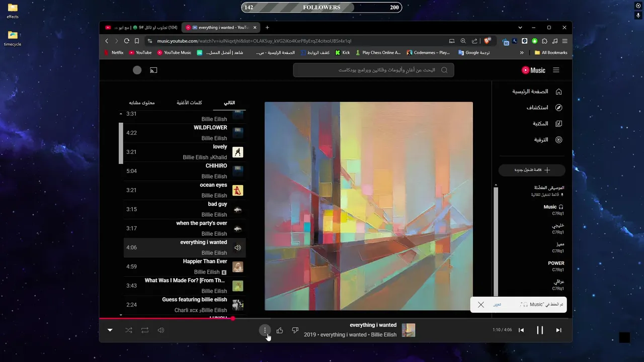Dislike the song with thumbs down
The height and width of the screenshot is (362, 644).
point(295,330)
